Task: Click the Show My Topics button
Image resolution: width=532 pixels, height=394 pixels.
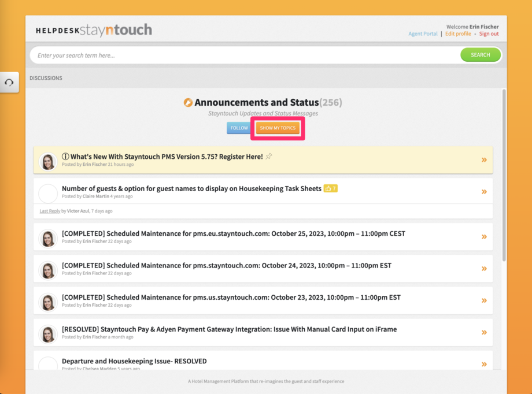Action: point(278,128)
